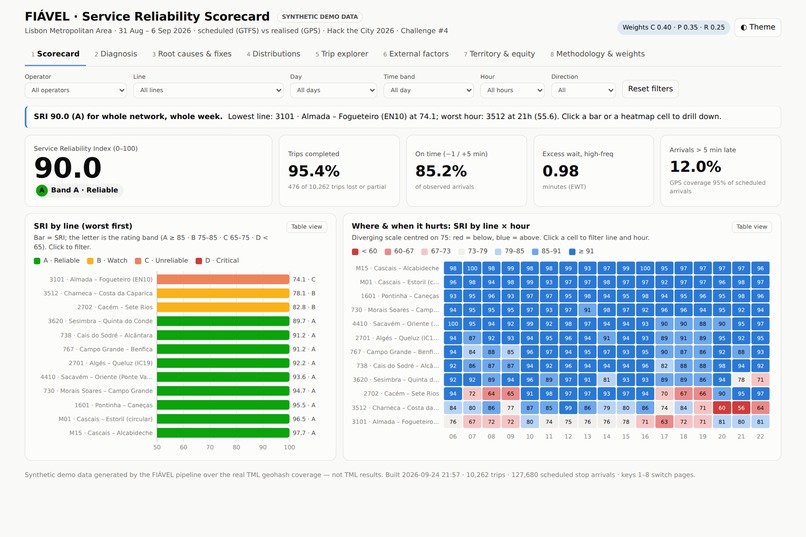Viewport: 806px width, 537px height.
Task: Click the 767 Campo Grande – Benfica bar
Action: [x=223, y=349]
